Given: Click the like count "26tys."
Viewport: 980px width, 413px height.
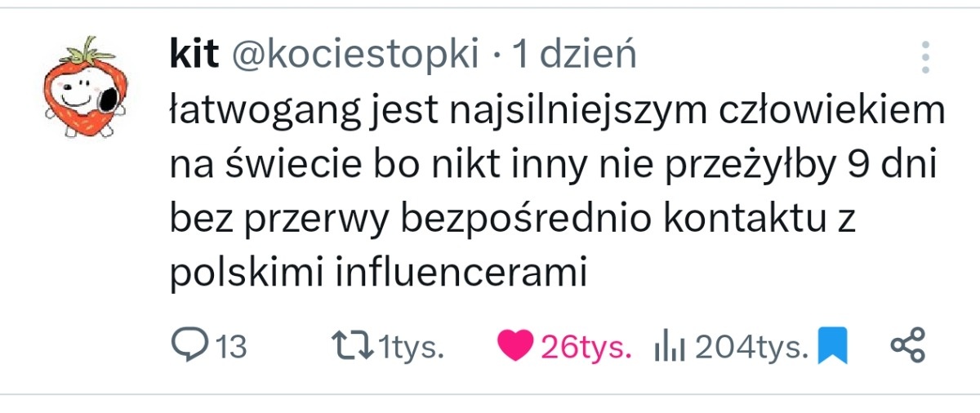Looking at the screenshot, I should click(x=586, y=347).
